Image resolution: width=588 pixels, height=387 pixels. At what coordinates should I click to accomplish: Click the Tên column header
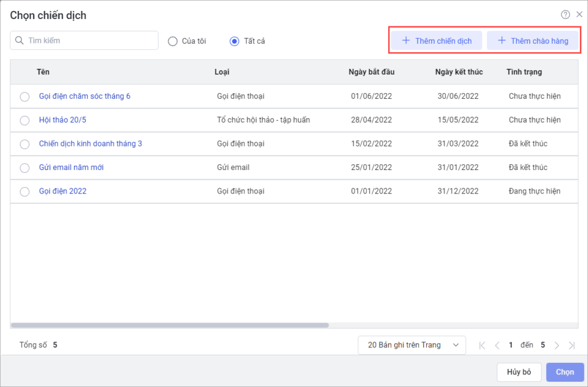point(43,72)
